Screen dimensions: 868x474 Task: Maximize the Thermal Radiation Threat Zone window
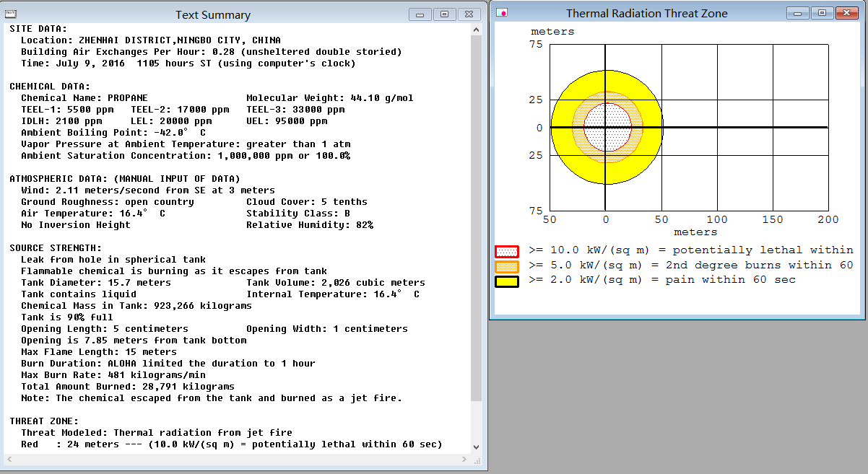(822, 13)
